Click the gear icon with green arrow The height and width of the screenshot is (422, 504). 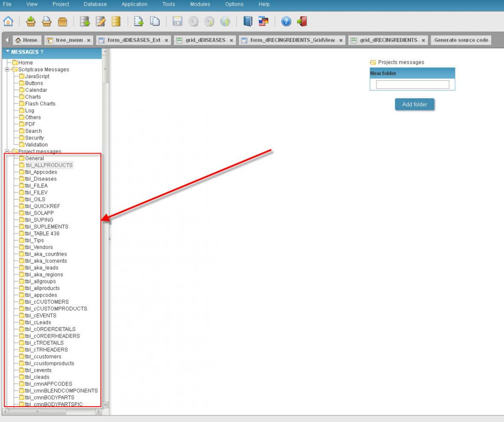click(x=209, y=21)
